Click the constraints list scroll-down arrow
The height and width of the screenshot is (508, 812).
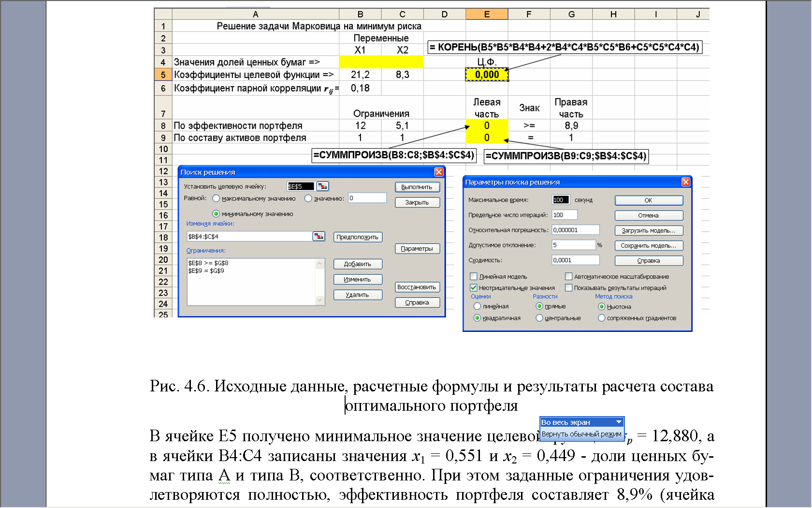[319, 300]
